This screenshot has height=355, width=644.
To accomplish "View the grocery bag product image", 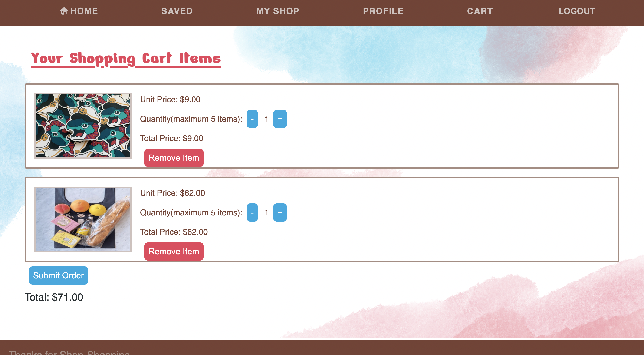I will pos(83,220).
